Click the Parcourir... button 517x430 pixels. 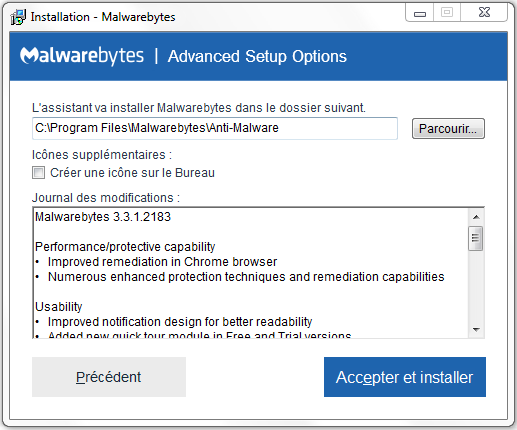pyautogui.click(x=448, y=128)
